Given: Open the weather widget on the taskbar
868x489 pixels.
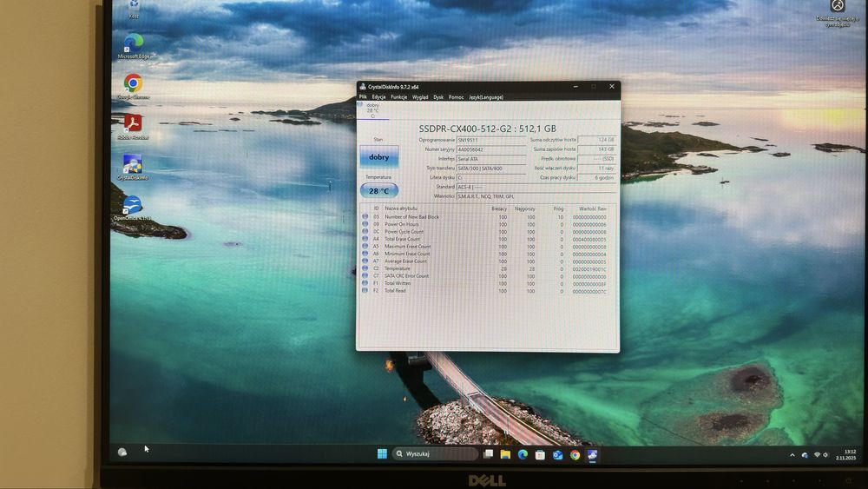Looking at the screenshot, I should tap(122, 453).
